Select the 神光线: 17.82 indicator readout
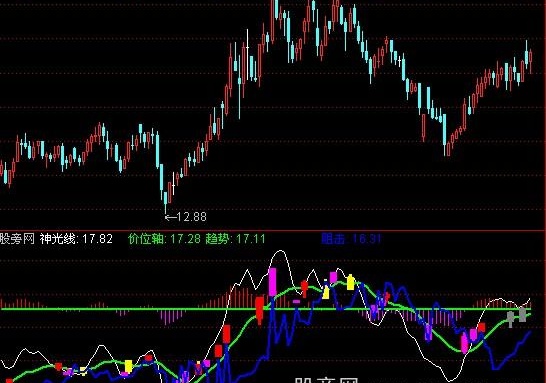This screenshot has height=383, width=546. pos(76,239)
